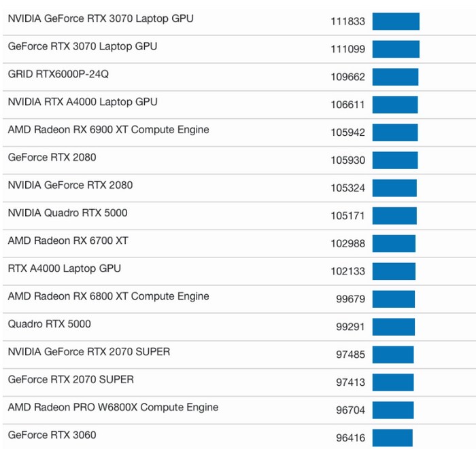Screen dimensions: 476x449
Task: Open AMD Radeon PRO W6800X Compute Engine
Action: pos(113,408)
